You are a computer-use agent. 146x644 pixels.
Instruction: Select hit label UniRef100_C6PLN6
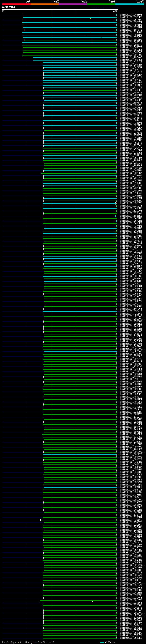[x=131, y=221]
